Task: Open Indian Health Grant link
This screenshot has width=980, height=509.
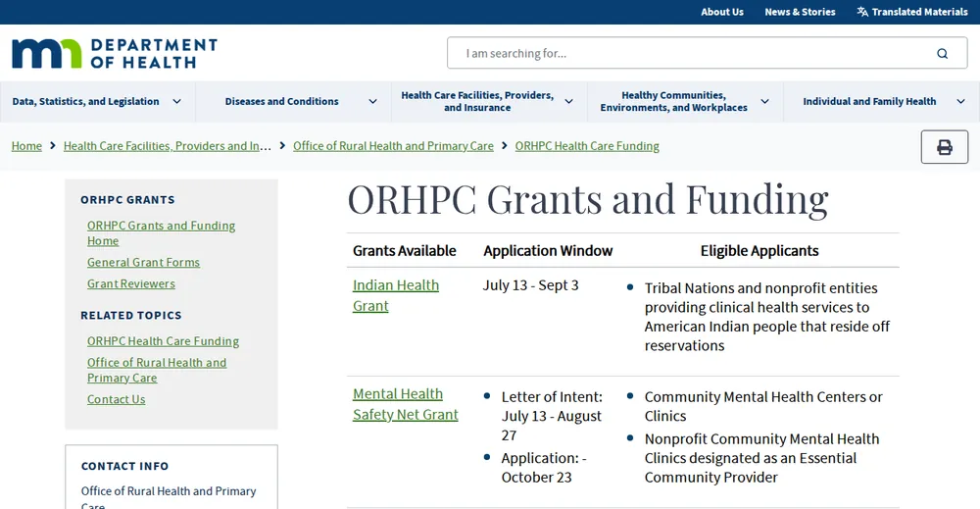Action: [396, 295]
